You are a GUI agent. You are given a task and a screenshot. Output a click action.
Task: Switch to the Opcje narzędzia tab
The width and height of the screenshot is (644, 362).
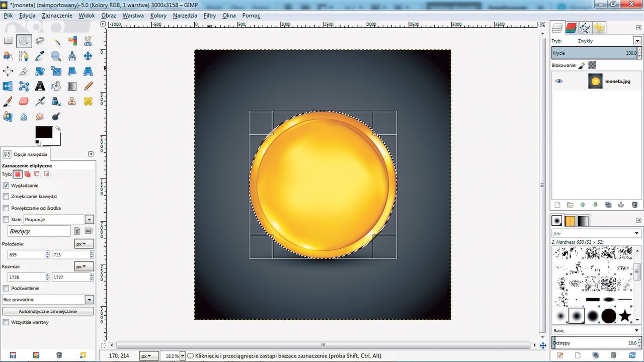(26, 154)
